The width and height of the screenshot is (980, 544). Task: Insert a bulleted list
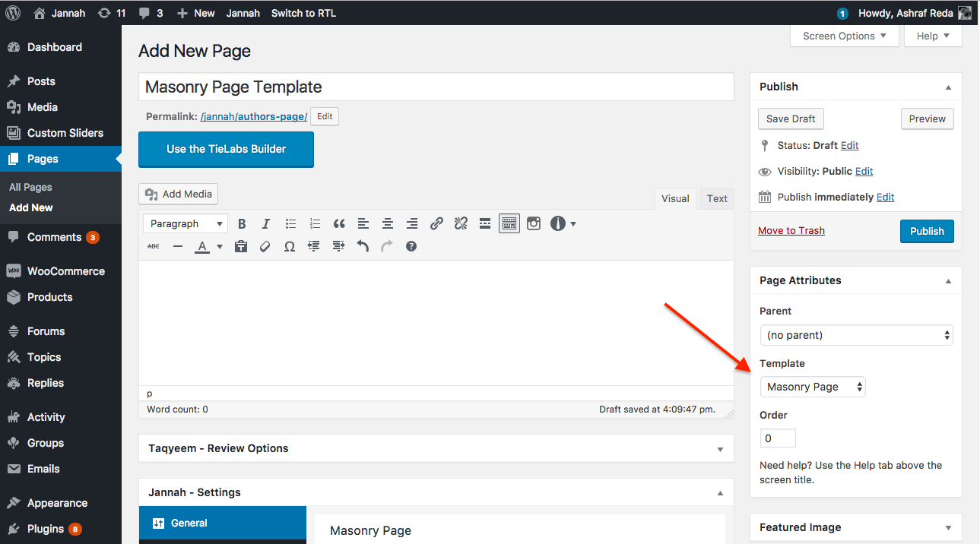(x=290, y=223)
